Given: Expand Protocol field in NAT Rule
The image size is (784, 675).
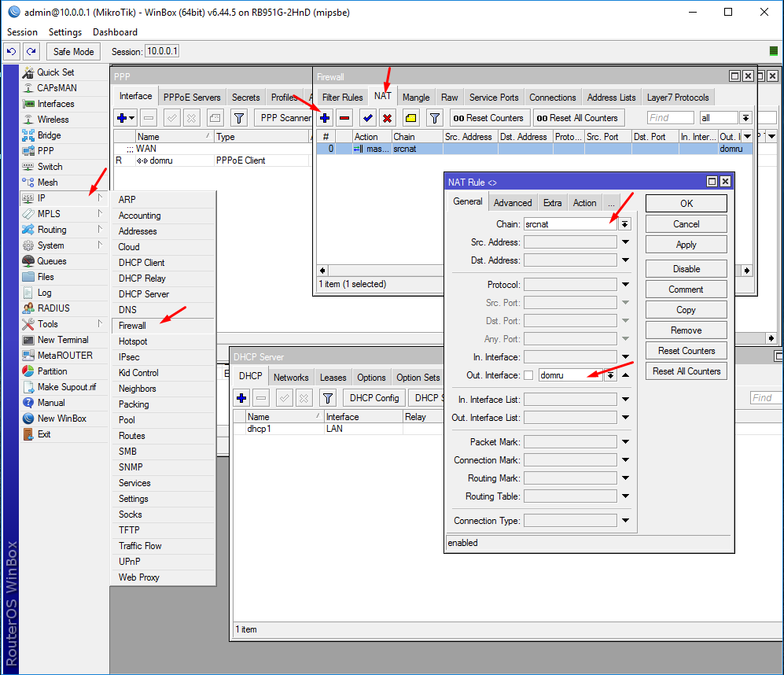Looking at the screenshot, I should 625,285.
